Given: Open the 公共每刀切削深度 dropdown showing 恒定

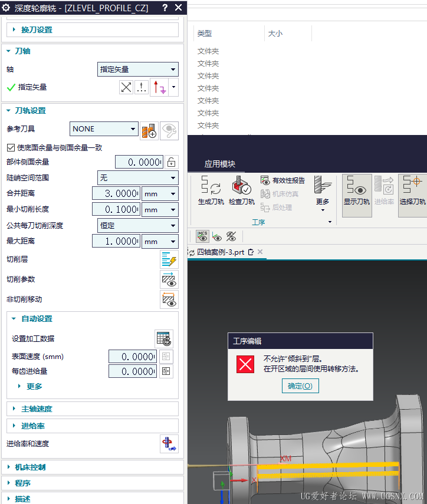Looking at the screenshot, I should click(x=138, y=226).
